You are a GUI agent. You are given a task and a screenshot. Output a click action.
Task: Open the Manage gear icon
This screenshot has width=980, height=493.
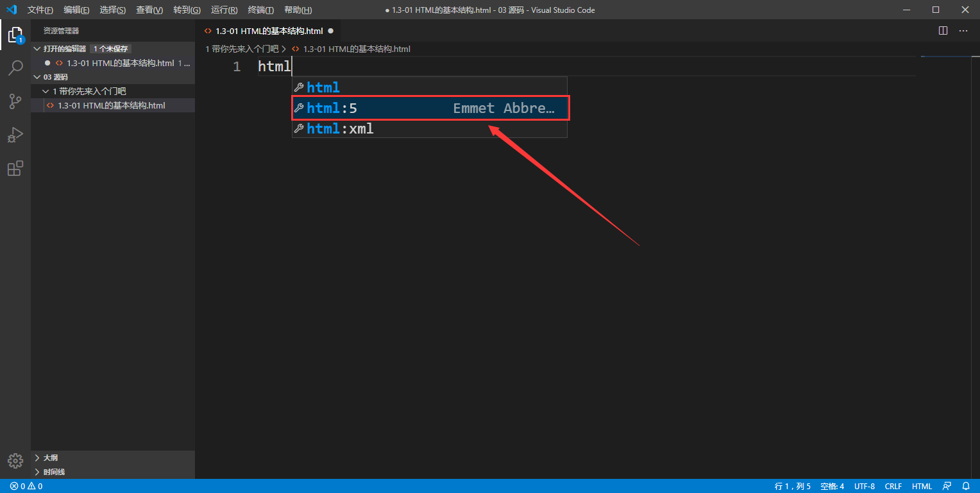[x=15, y=460]
